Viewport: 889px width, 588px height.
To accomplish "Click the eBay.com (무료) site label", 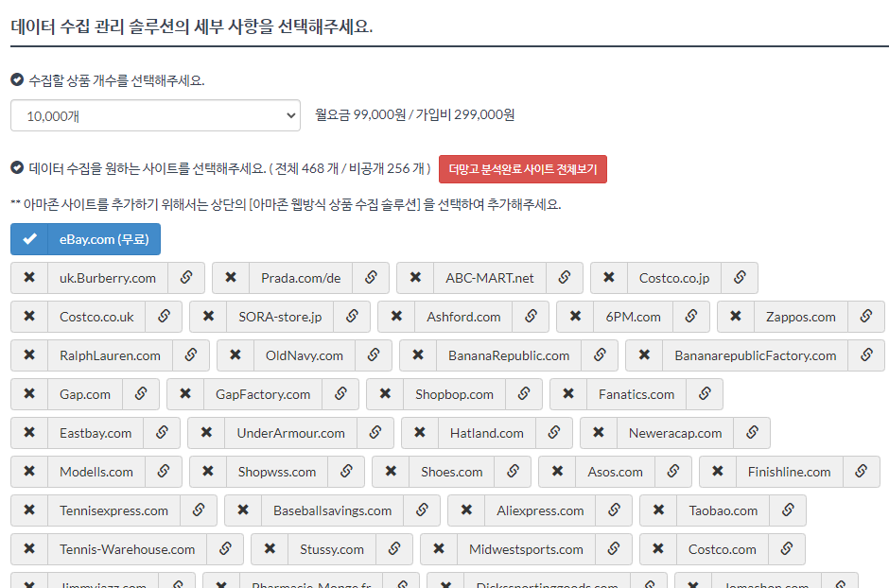I will click(104, 239).
